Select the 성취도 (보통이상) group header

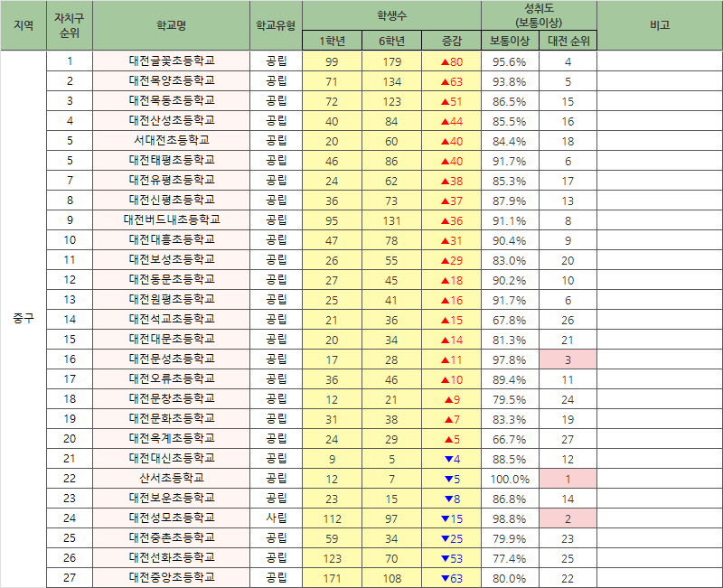[x=539, y=15]
